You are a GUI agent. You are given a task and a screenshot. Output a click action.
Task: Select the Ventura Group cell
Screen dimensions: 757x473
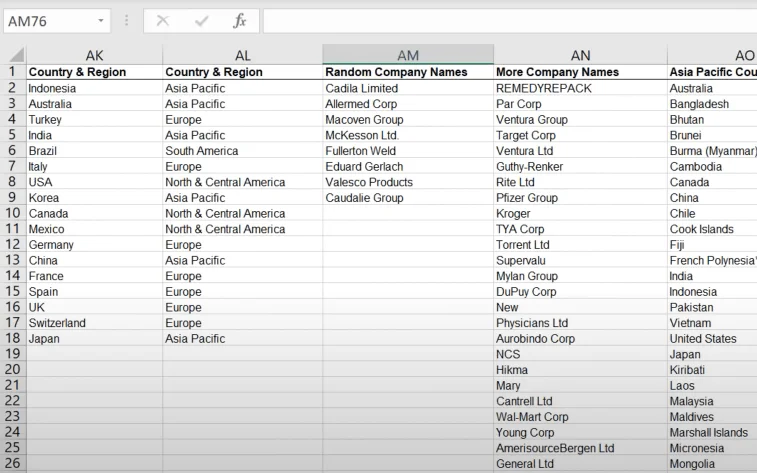tap(580, 120)
